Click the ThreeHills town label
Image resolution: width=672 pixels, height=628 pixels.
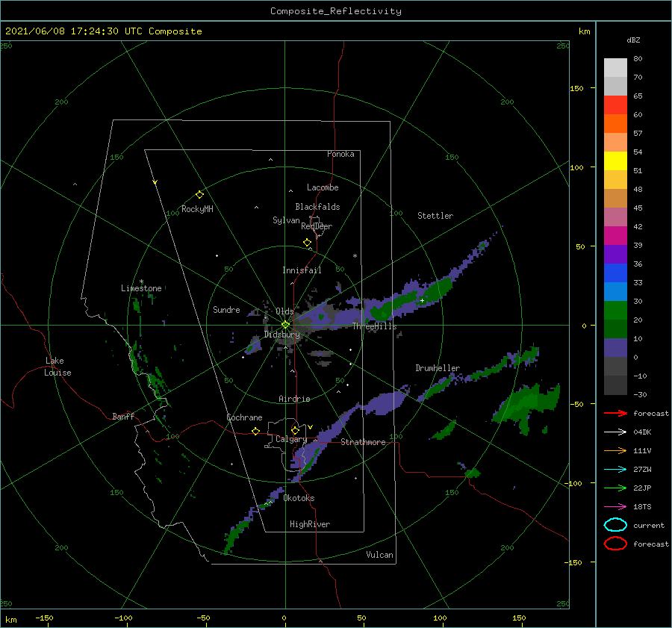[x=375, y=326]
